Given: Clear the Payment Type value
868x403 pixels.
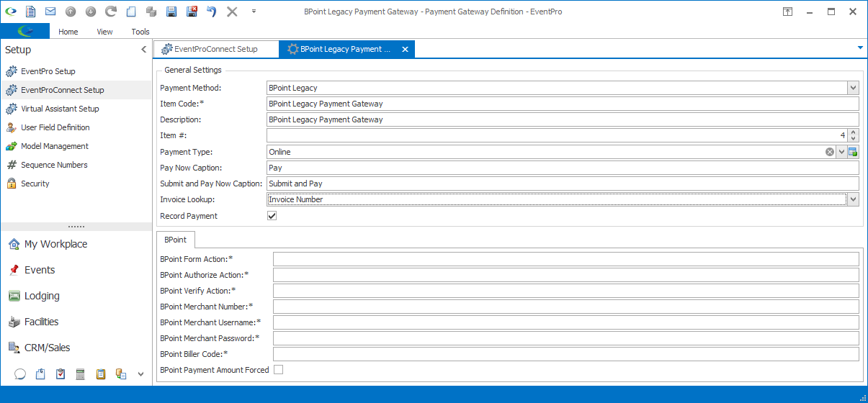Looking at the screenshot, I should (830, 152).
